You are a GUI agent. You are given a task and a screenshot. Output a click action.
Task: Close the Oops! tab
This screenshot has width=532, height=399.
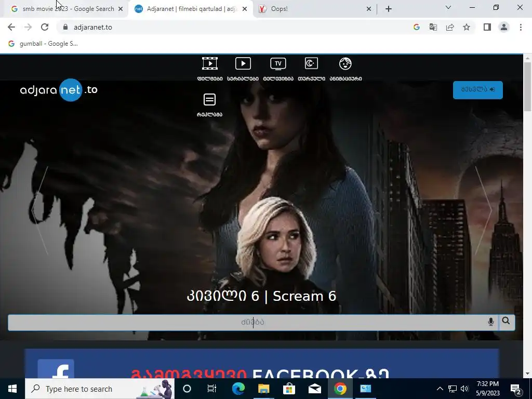(369, 9)
